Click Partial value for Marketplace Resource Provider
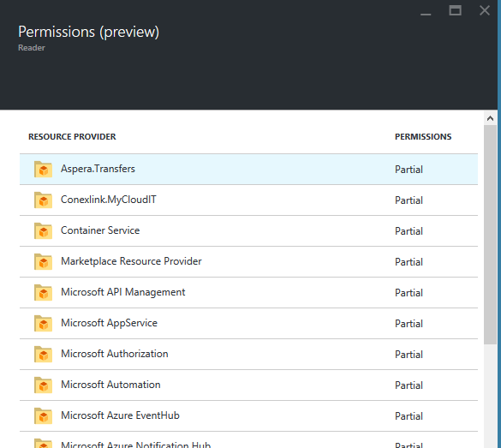This screenshot has width=501, height=448. 409,262
